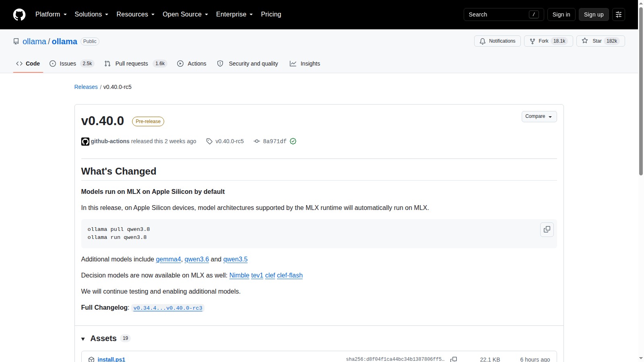644x362 pixels.
Task: Click the Security shield icon
Action: point(220,64)
